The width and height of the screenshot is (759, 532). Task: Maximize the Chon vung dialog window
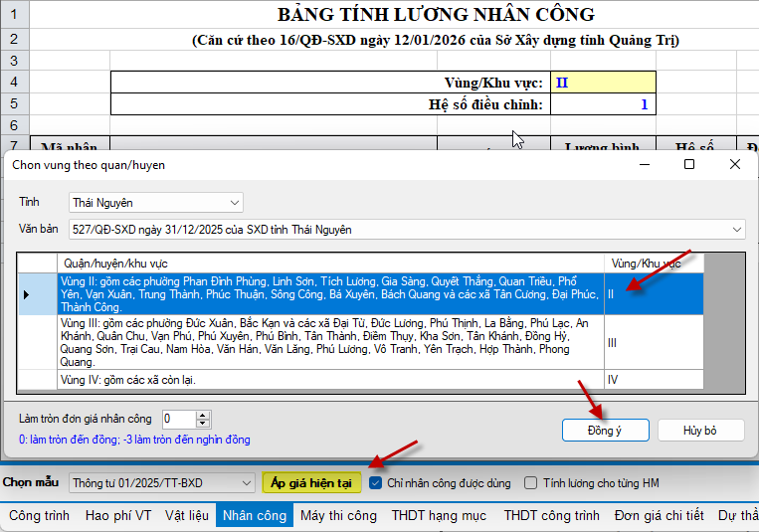688,164
